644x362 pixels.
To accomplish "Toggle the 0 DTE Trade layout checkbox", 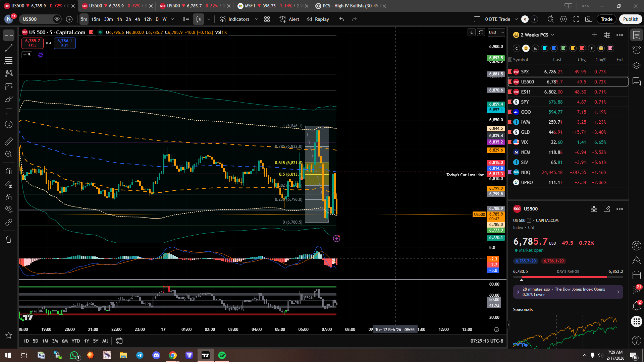I will point(477,19).
